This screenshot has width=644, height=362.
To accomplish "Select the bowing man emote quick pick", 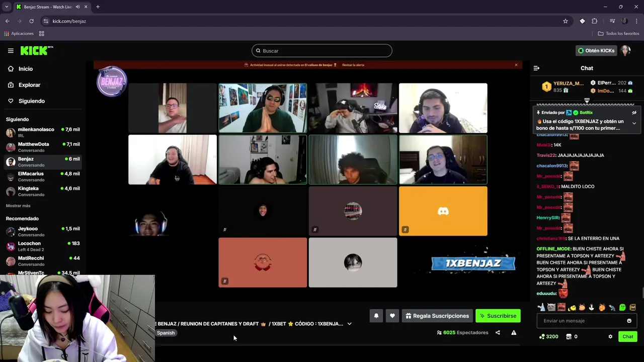I will (x=612, y=307).
